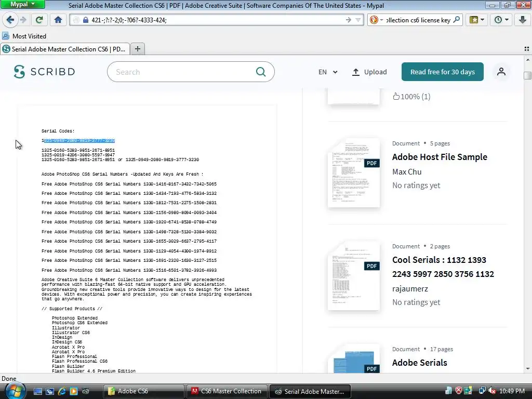Switch to Adobe CS6 taskbar window
This screenshot has width=532, height=399.
(144, 391)
